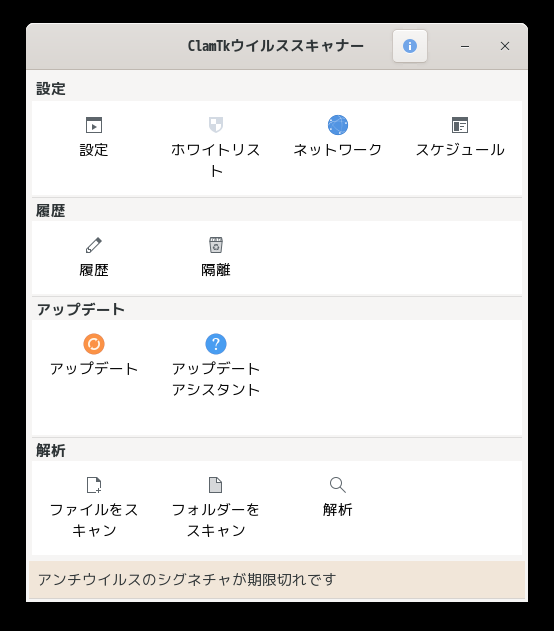Close the ClamTk window
This screenshot has width=554, height=631.
point(505,46)
